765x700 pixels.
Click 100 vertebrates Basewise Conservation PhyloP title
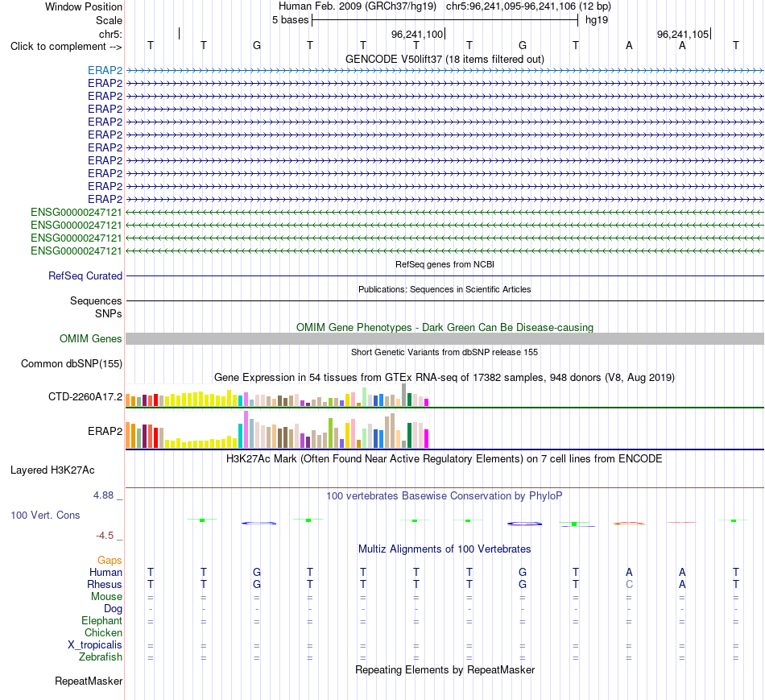pyautogui.click(x=445, y=496)
